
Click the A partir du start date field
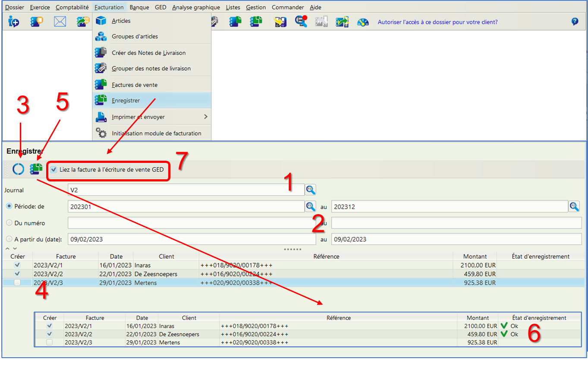click(192, 239)
